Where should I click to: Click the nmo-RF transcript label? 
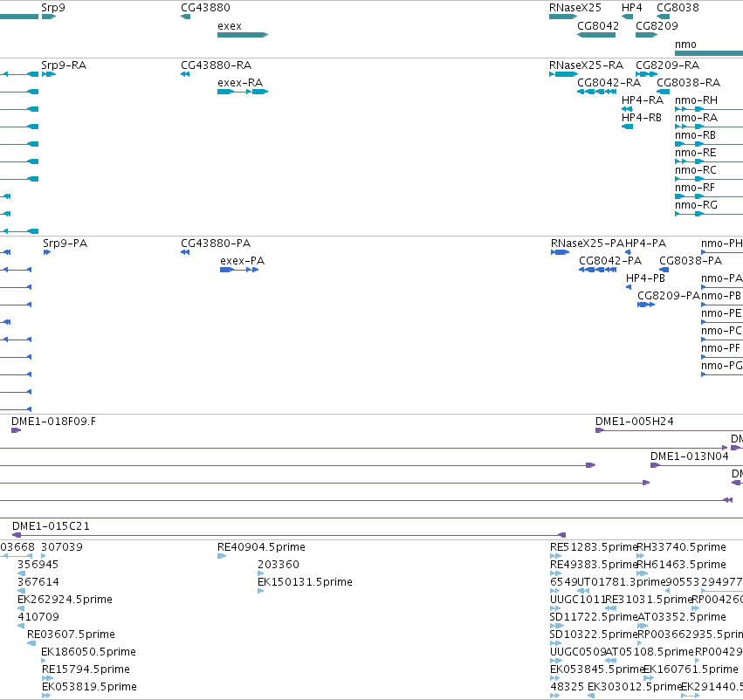(x=695, y=188)
